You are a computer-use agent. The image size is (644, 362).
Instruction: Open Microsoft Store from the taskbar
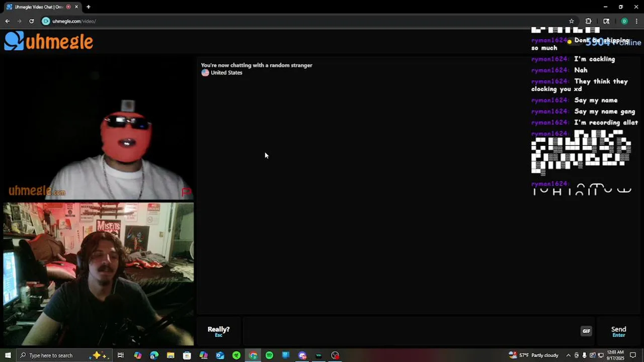pyautogui.click(x=187, y=355)
